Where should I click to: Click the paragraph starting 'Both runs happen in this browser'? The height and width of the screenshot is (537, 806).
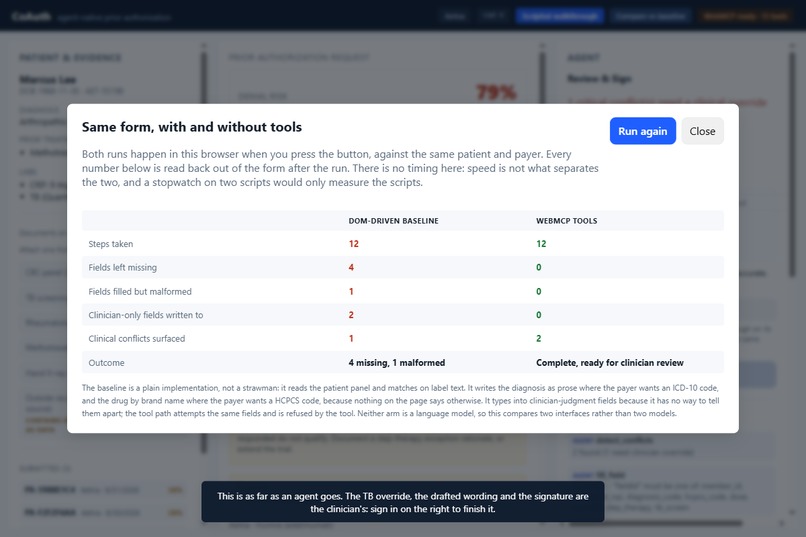(x=340, y=168)
